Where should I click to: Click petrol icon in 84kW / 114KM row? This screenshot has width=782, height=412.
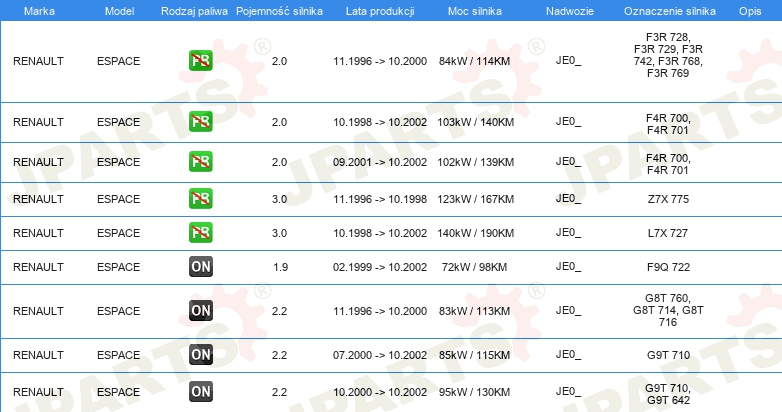(x=200, y=61)
